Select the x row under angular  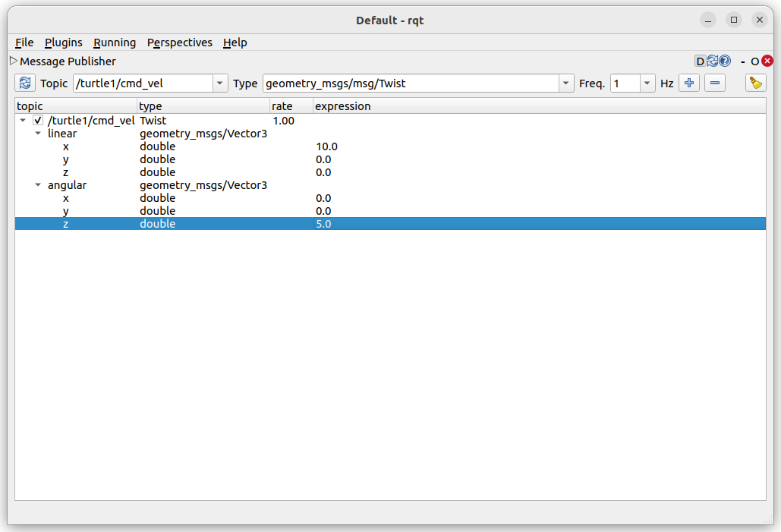coord(390,198)
